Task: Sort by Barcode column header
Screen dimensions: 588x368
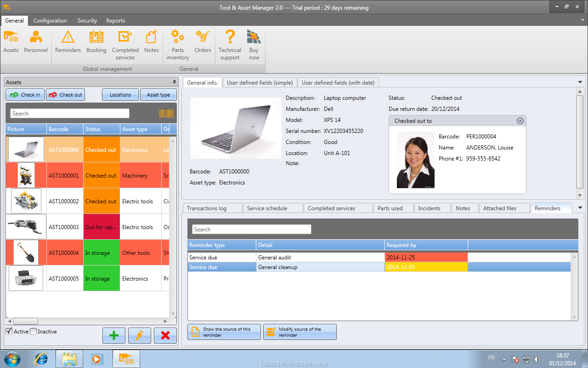Action: point(65,129)
